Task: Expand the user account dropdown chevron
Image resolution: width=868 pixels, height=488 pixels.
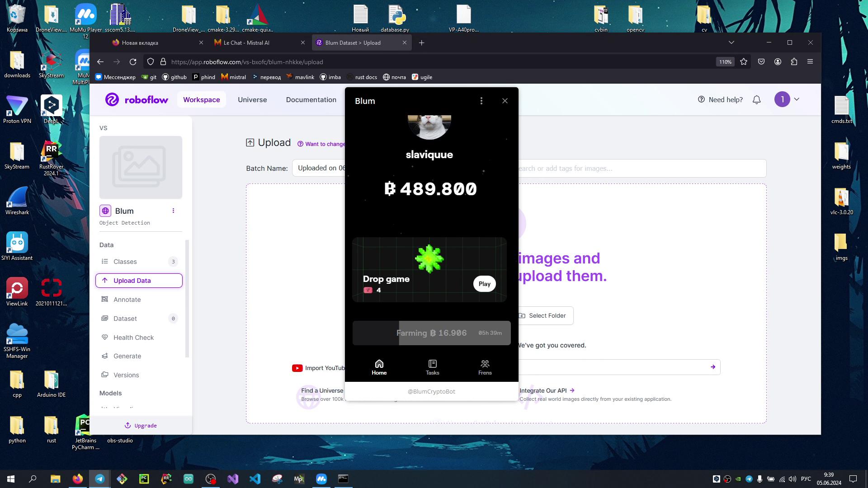Action: pos(797,99)
